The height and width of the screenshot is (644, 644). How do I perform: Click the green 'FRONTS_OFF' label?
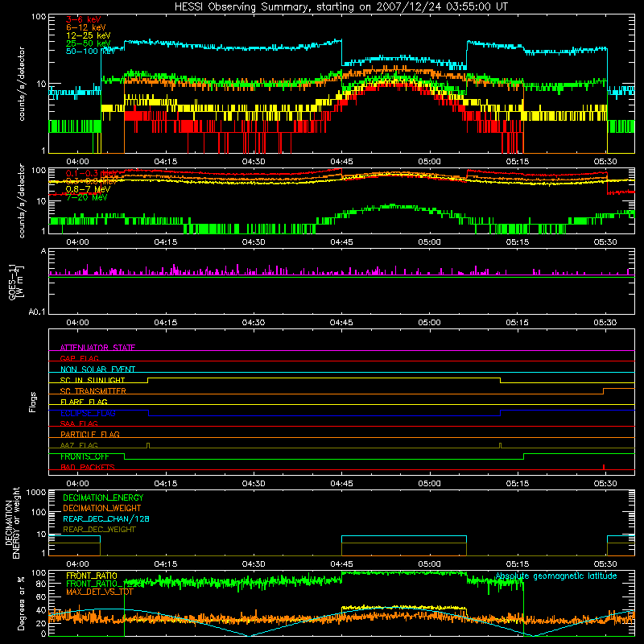click(x=85, y=456)
